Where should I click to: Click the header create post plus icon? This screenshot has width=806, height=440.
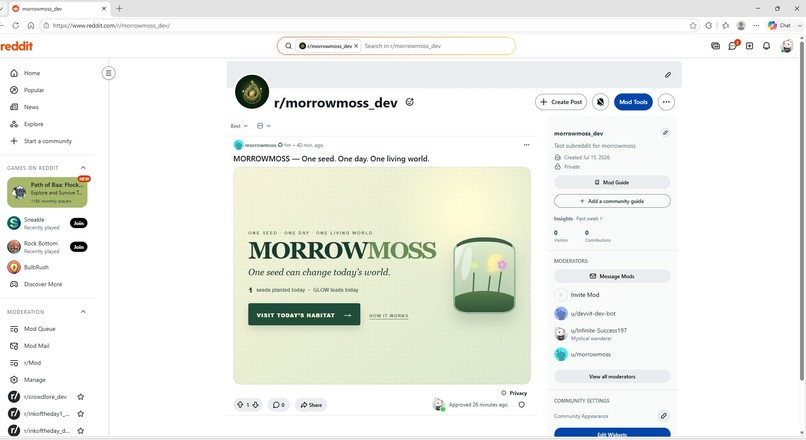(x=749, y=46)
